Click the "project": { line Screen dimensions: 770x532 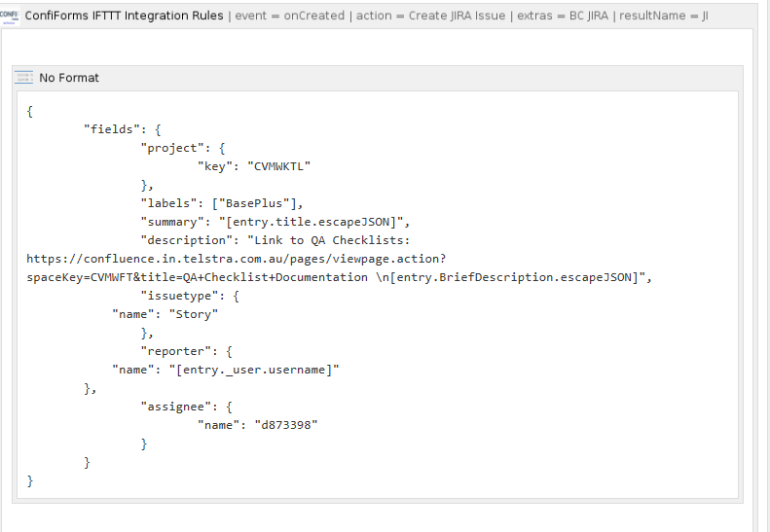(183, 148)
